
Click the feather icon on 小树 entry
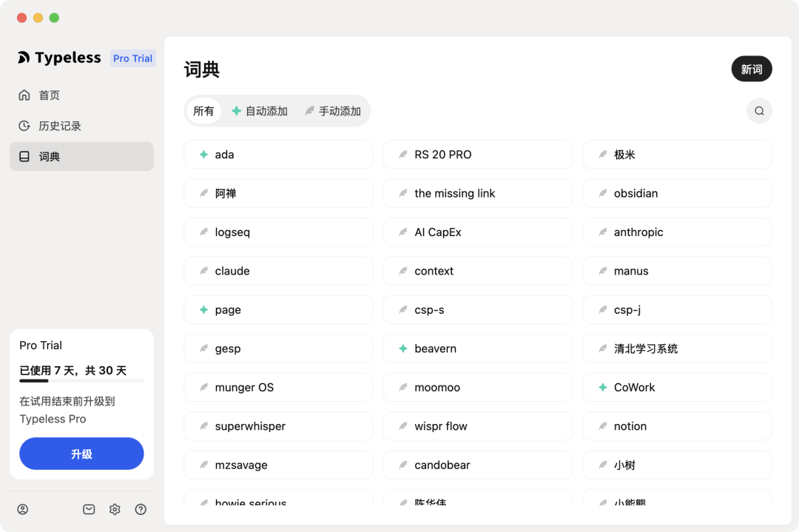coord(603,465)
